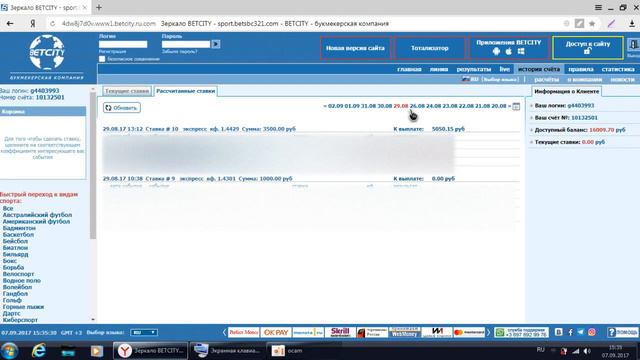The width and height of the screenshot is (640, 360).
Task: Switch to the Рассчитанные ставки tab
Action: [185, 91]
